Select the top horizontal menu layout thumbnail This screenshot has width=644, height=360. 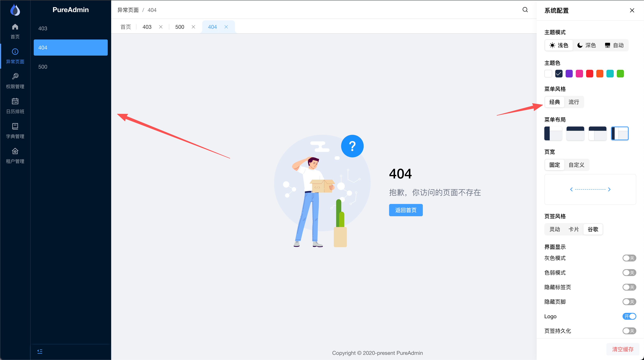pos(575,133)
